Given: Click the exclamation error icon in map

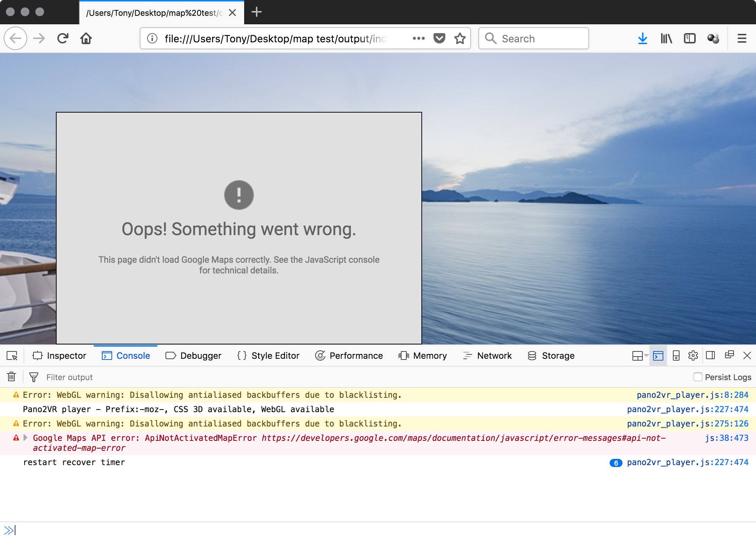Looking at the screenshot, I should (x=239, y=195).
